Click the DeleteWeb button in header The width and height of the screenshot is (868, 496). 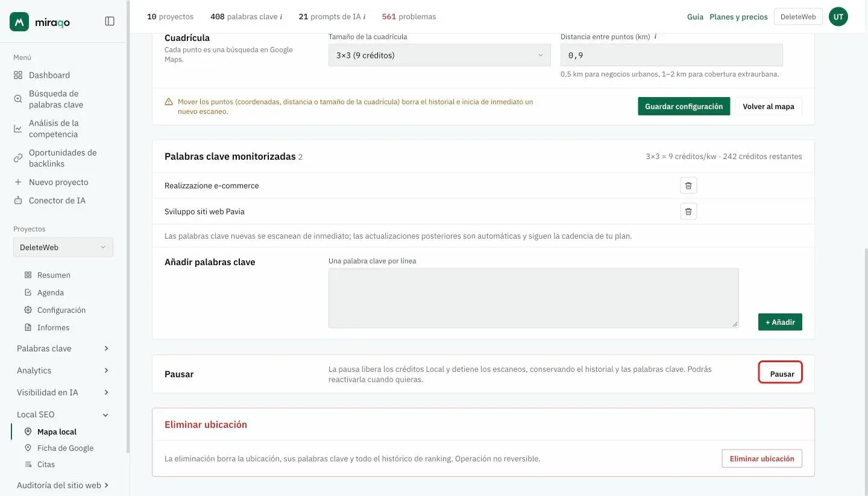[798, 17]
